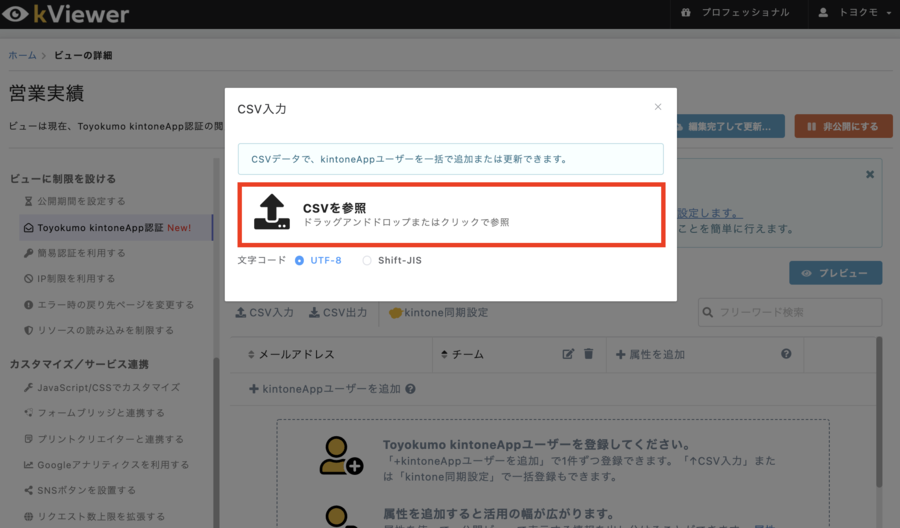Select the Shift-JIS encoding radio button
The width and height of the screenshot is (900, 528).
[367, 261]
